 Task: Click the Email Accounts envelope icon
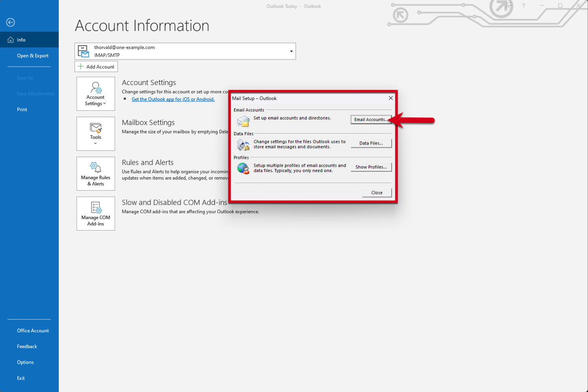click(243, 122)
